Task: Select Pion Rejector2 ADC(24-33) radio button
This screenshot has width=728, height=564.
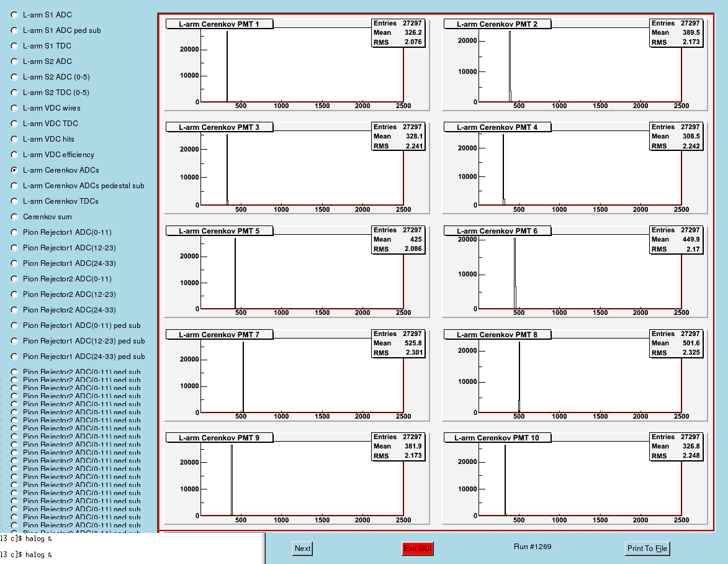Action: (x=14, y=310)
